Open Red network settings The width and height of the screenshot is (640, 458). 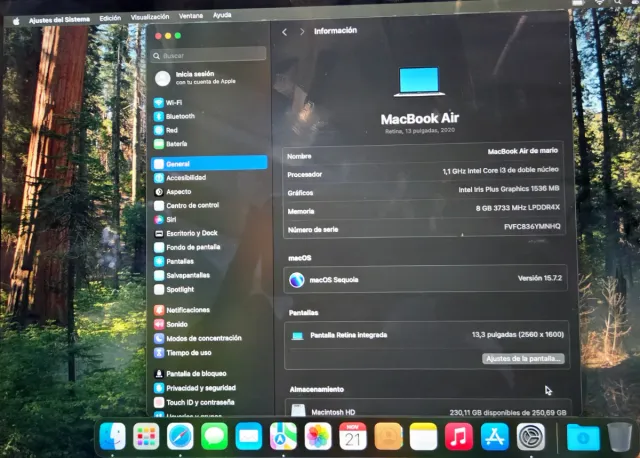coord(166,130)
